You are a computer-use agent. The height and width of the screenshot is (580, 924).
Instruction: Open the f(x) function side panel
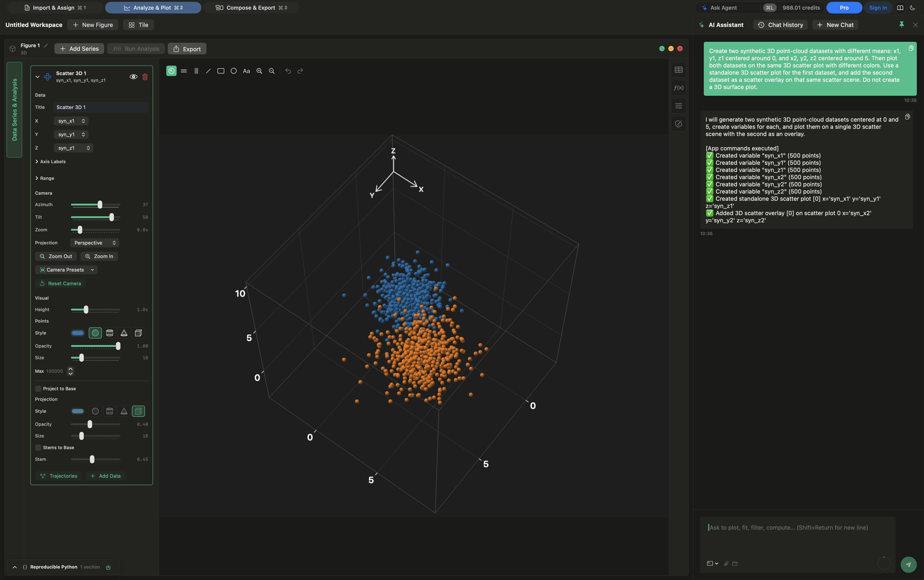(x=679, y=88)
